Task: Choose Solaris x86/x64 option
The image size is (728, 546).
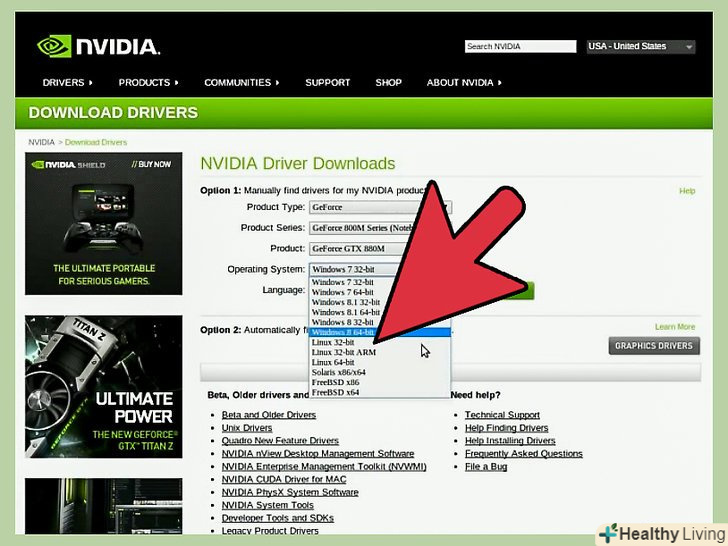Action: 380,372
